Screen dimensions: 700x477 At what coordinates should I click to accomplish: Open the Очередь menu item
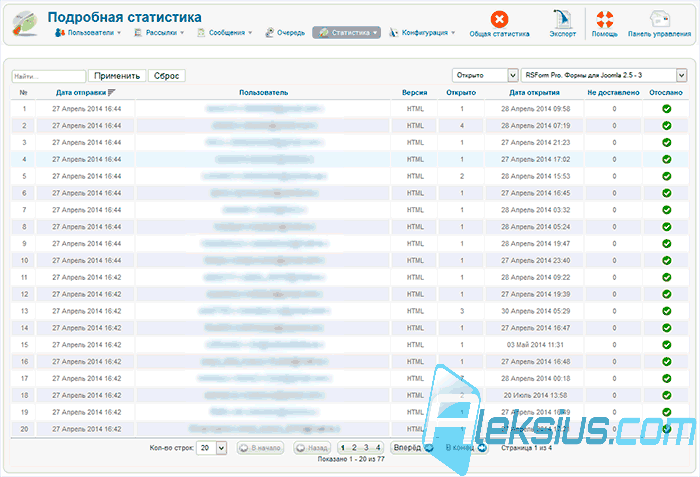coord(285,33)
